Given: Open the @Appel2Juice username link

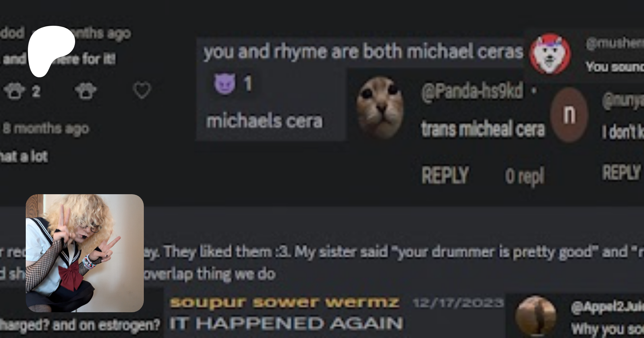Looking at the screenshot, I should pyautogui.click(x=607, y=307).
